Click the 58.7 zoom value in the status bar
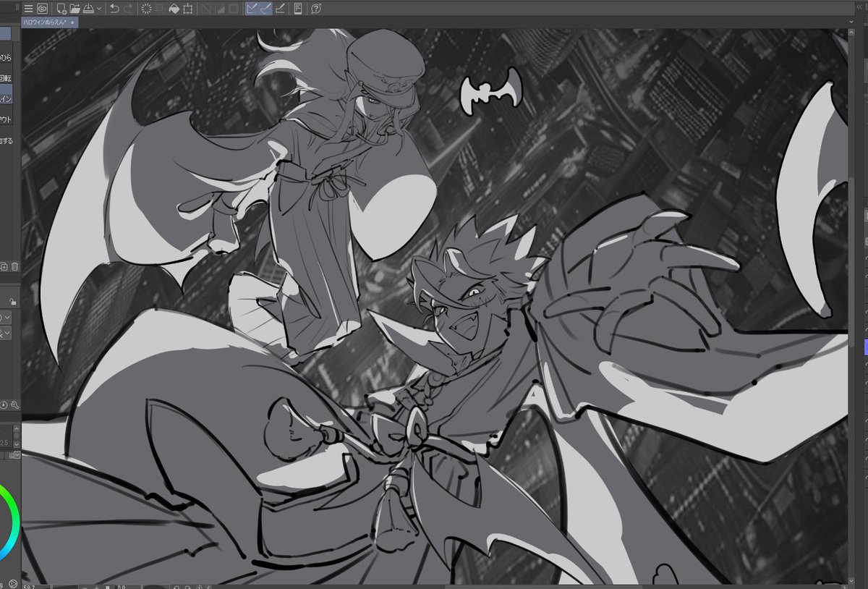The height and width of the screenshot is (589, 868). point(30,585)
